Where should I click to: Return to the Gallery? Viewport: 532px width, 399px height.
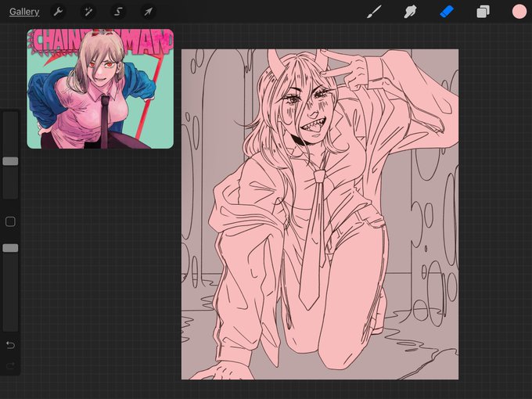[x=24, y=12]
